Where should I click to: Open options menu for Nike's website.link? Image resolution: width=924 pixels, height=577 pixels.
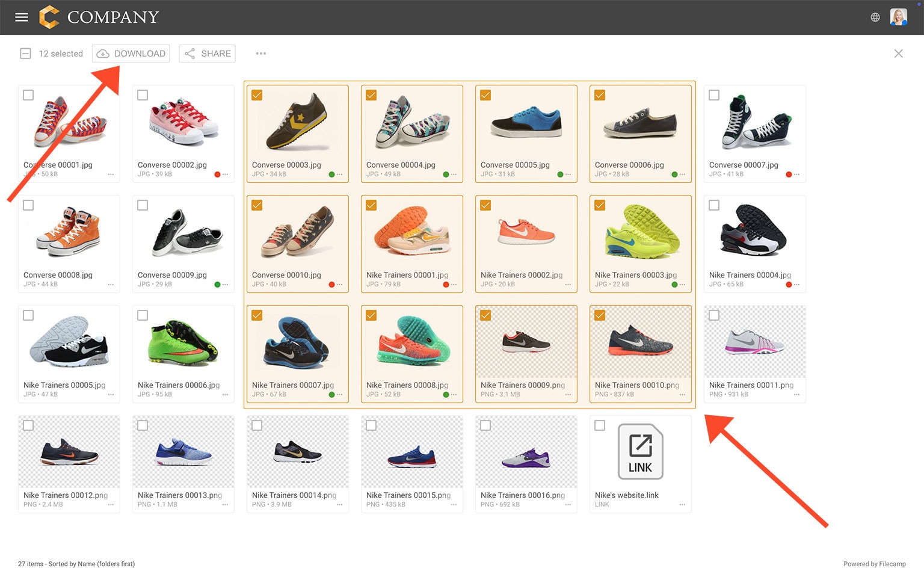[x=682, y=505]
